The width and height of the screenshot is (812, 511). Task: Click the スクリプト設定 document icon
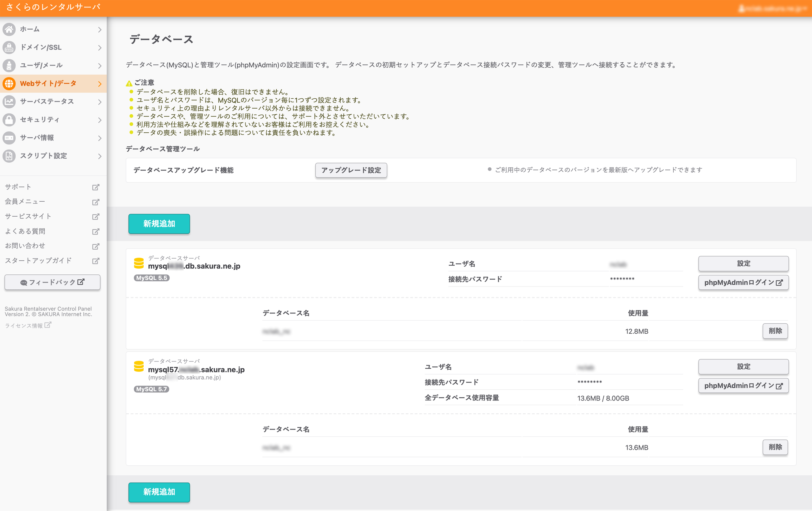click(x=9, y=156)
